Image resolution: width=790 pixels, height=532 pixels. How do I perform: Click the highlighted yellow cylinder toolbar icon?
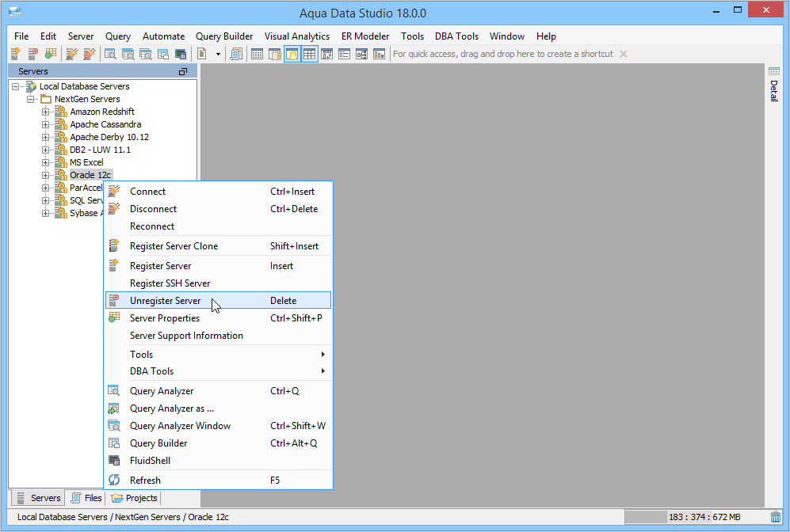click(292, 54)
